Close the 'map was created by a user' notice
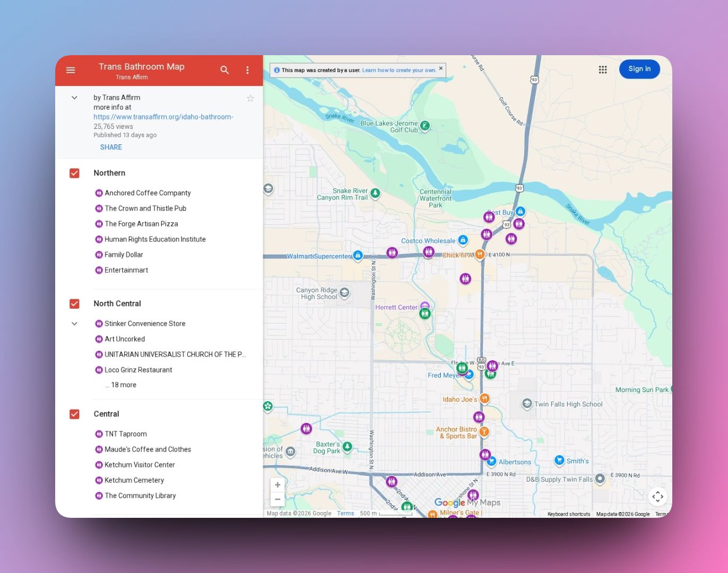This screenshot has width=728, height=573. coord(440,68)
